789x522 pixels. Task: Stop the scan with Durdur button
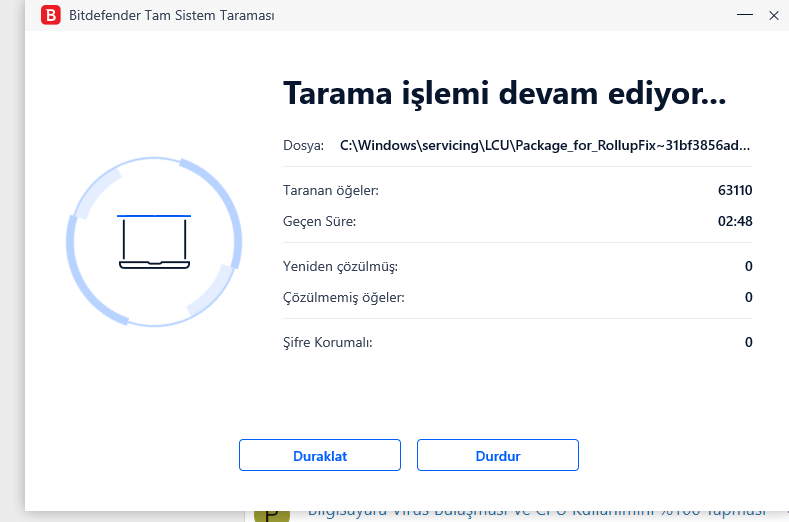[x=498, y=455]
